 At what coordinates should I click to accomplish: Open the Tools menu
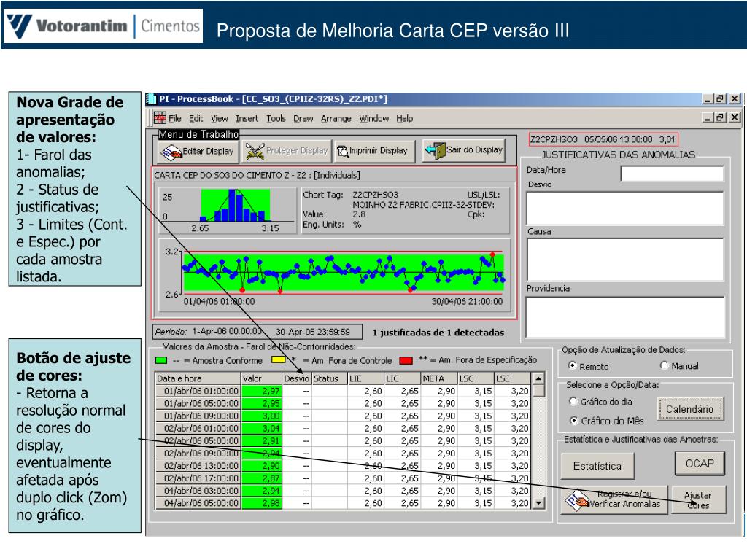(x=276, y=119)
